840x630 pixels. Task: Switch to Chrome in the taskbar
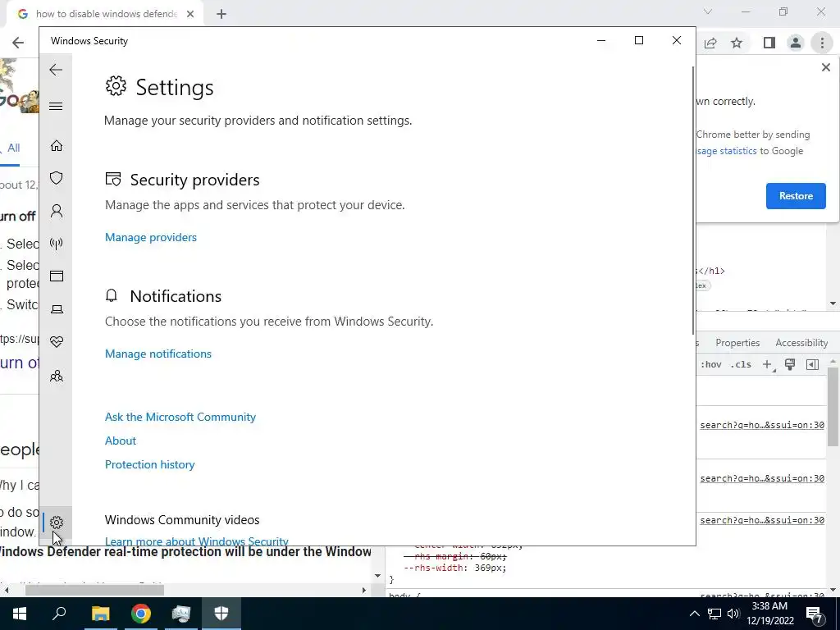(141, 614)
